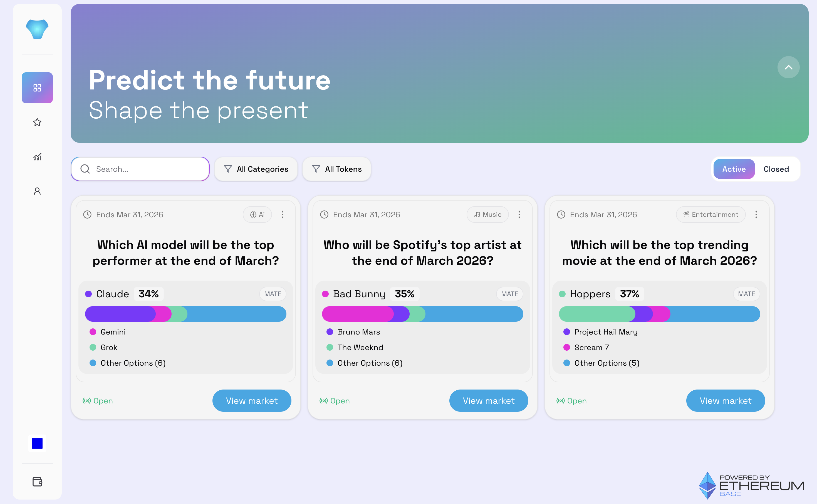The image size is (817, 504).
Task: Open the All Tokens dropdown
Action: [336, 169]
